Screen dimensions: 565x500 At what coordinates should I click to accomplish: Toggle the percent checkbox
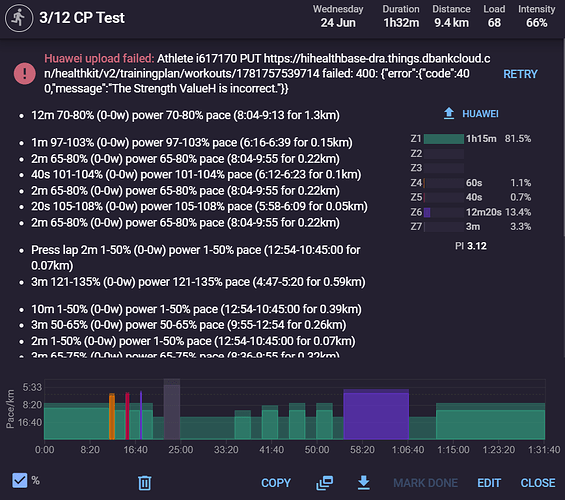coord(20,481)
